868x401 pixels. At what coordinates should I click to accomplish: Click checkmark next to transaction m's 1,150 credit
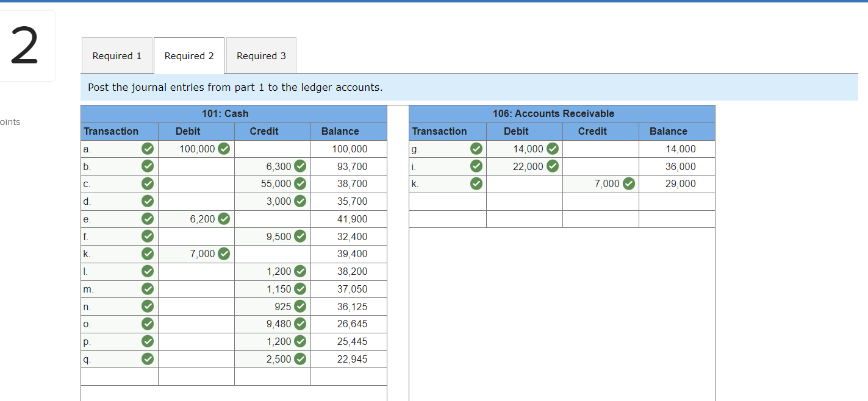pos(299,288)
